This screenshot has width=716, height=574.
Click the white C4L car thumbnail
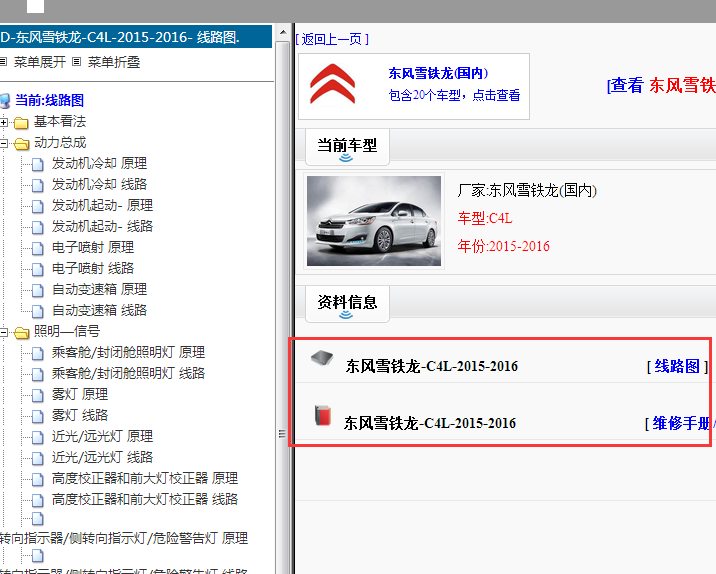[374, 221]
